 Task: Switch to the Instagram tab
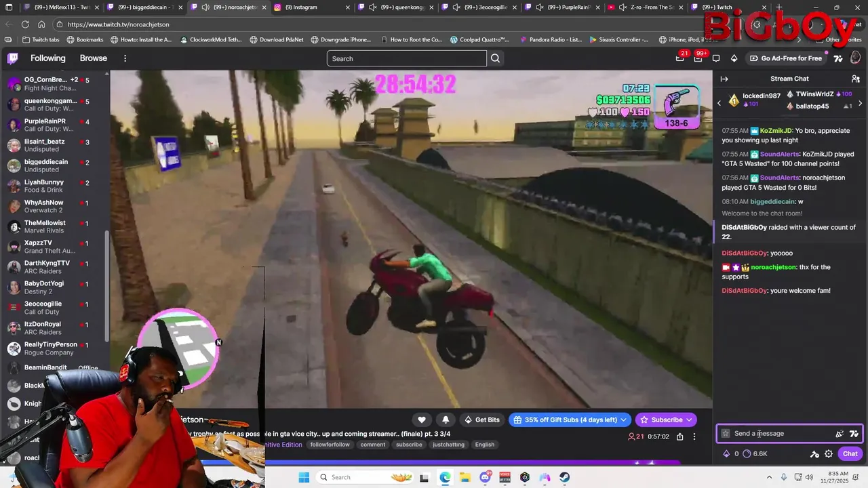coord(312,7)
